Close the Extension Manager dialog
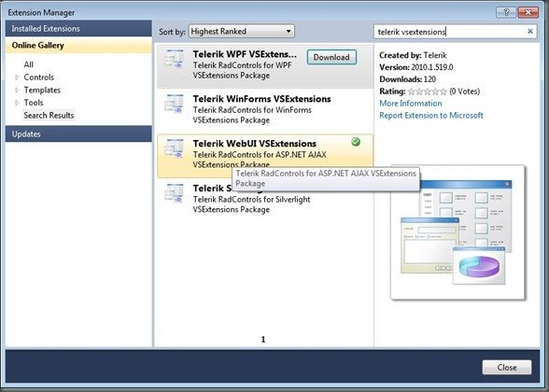 (x=507, y=368)
